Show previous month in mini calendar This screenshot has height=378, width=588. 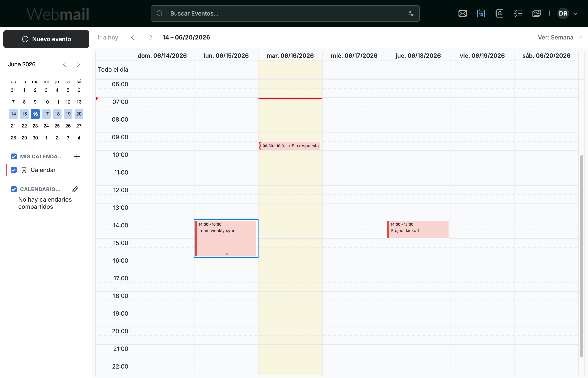(64, 64)
